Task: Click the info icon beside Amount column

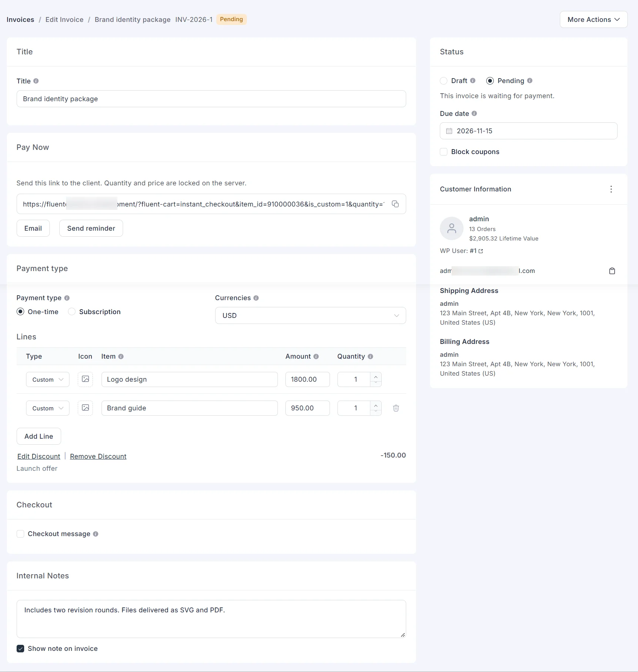Action: [x=316, y=356]
